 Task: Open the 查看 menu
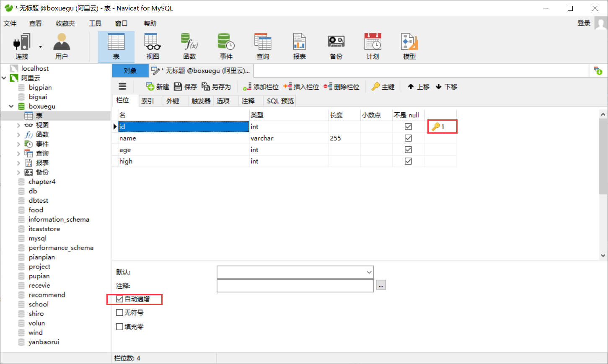tap(36, 23)
